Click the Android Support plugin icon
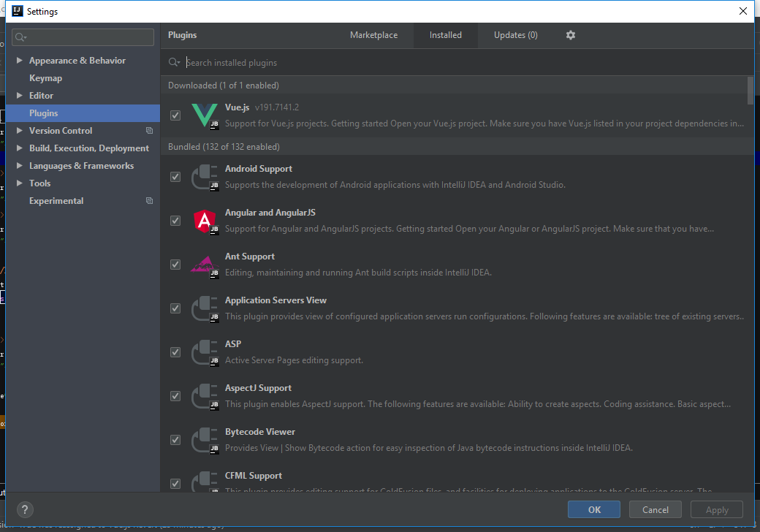760x532 pixels. [205, 177]
